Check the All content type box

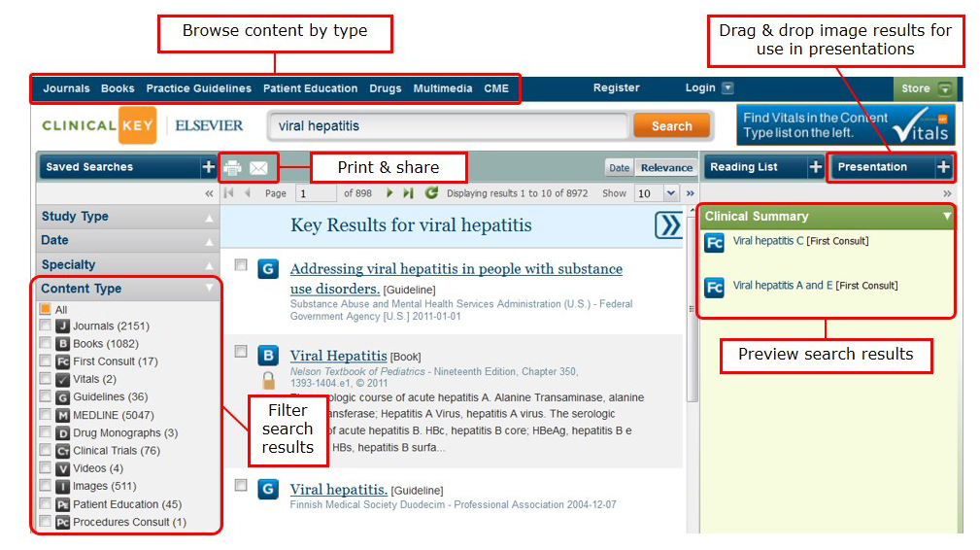(45, 309)
